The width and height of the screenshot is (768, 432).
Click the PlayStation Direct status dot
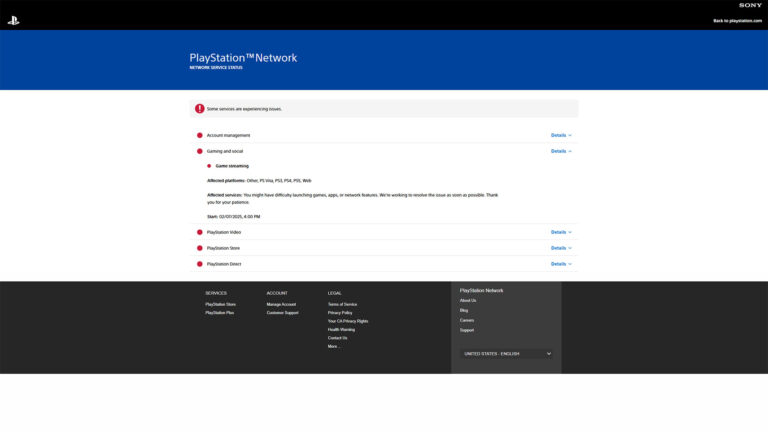click(x=200, y=264)
